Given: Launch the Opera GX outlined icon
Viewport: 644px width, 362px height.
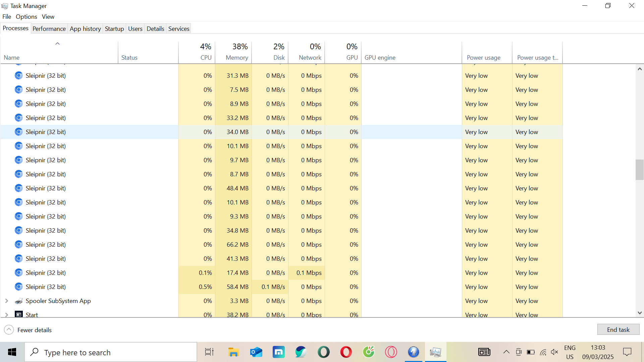Looking at the screenshot, I should (391, 352).
